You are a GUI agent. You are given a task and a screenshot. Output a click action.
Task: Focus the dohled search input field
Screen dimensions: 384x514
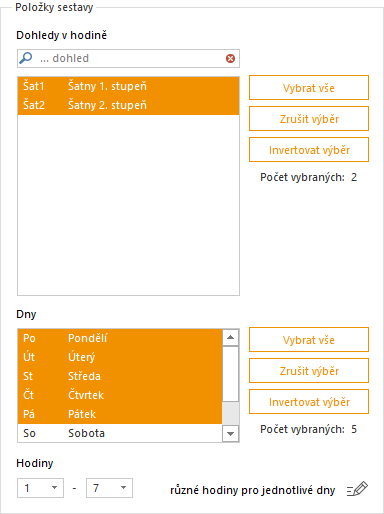[x=128, y=59]
